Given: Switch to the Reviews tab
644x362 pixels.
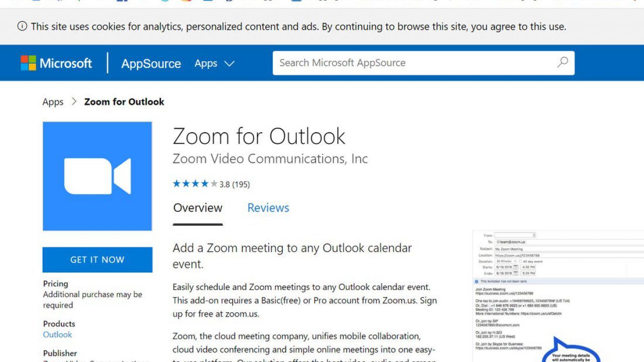Looking at the screenshot, I should (268, 208).
